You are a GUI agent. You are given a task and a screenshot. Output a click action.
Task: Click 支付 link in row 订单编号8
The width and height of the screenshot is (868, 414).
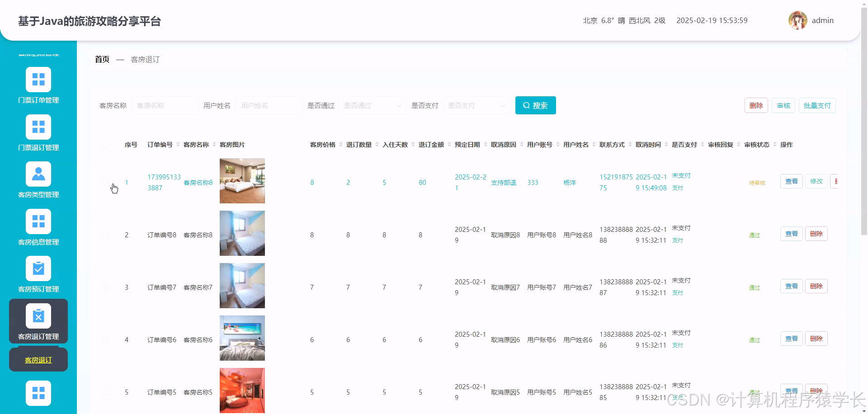tap(677, 240)
